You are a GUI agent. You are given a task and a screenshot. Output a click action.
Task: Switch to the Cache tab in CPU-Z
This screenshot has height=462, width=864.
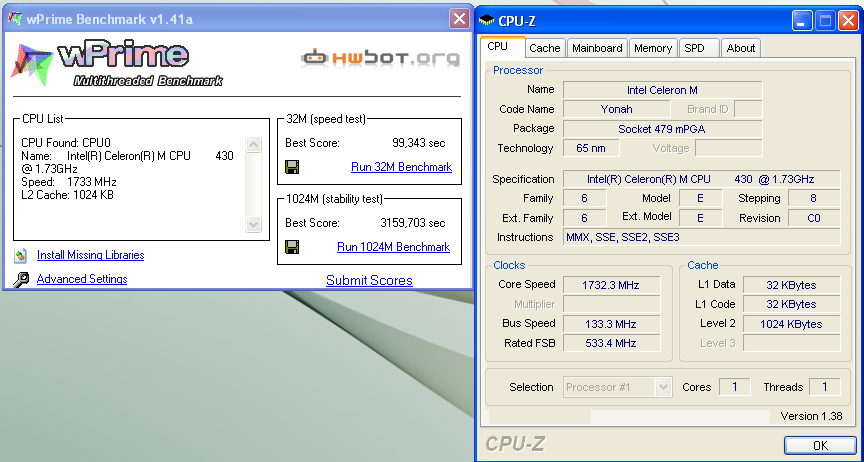click(544, 48)
